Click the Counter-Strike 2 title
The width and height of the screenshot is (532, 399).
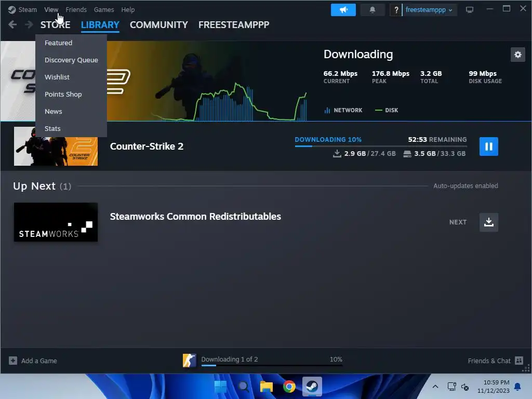[147, 146]
